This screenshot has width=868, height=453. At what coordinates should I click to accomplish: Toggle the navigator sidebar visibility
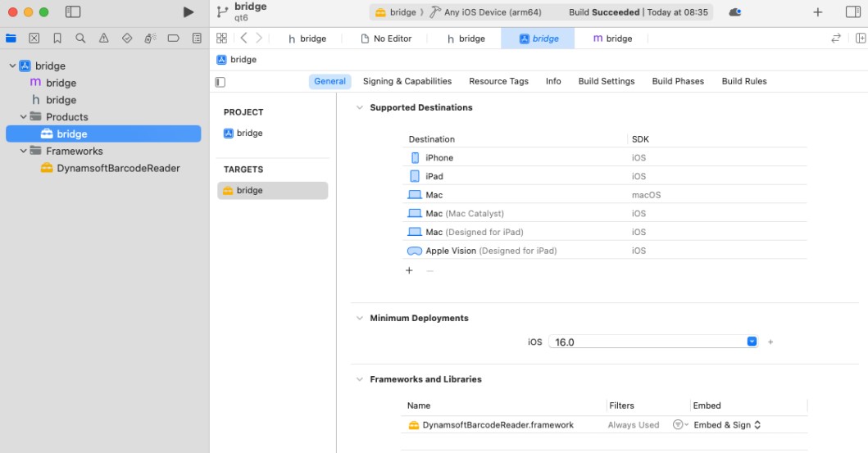pos(73,12)
